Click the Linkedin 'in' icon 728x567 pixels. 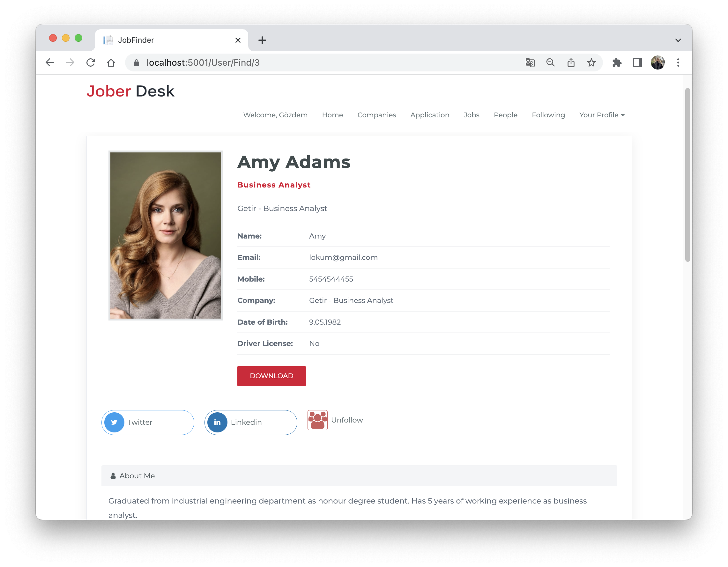click(217, 422)
